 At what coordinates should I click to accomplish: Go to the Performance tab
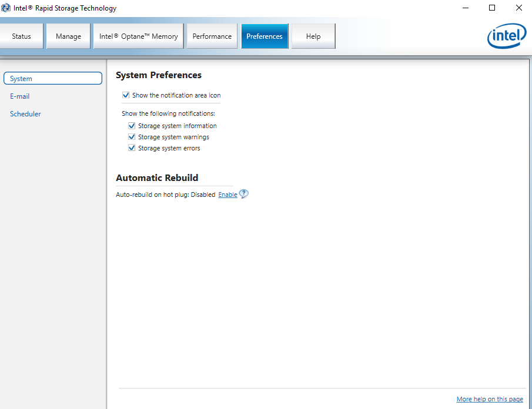[x=212, y=36]
